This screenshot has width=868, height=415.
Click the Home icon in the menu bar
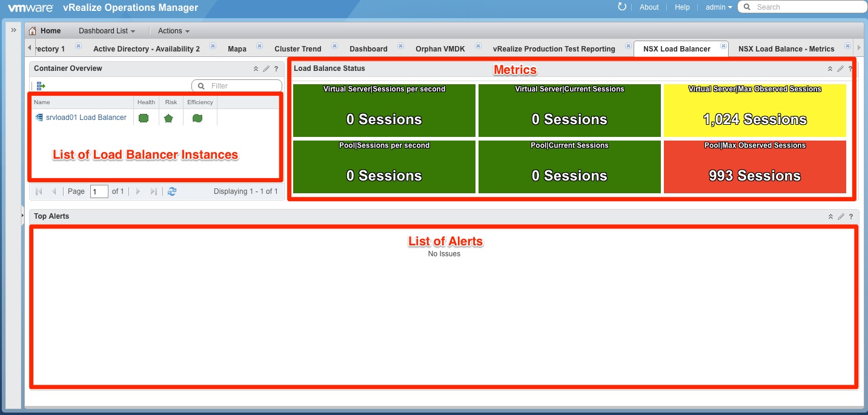pos(33,31)
